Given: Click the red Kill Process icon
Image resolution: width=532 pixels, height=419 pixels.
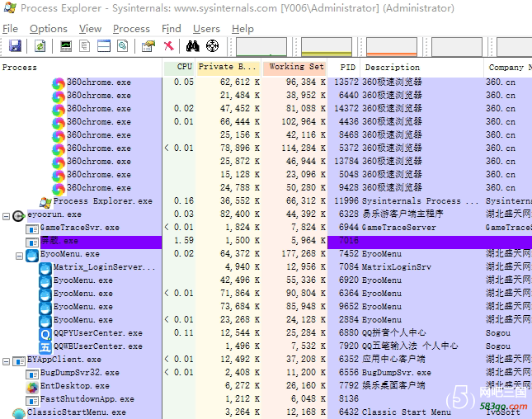Looking at the screenshot, I should click(168, 46).
